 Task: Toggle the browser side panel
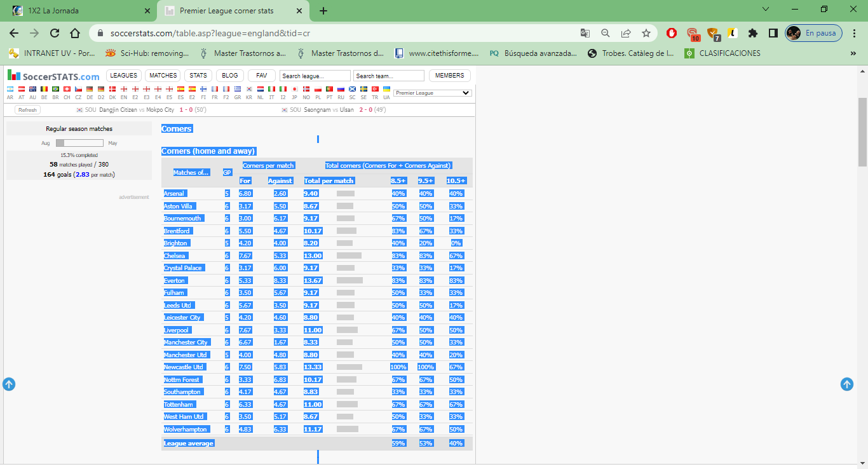click(773, 33)
